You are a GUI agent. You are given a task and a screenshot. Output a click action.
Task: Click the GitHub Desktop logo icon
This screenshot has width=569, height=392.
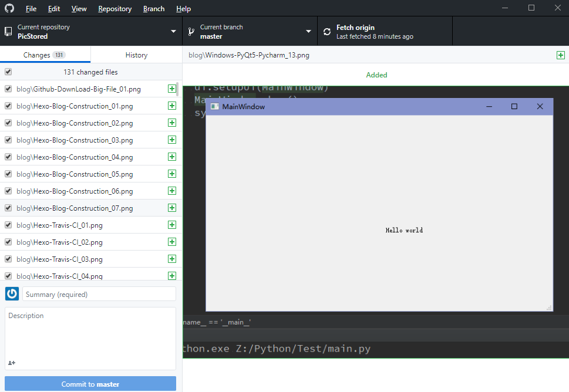tap(9, 8)
